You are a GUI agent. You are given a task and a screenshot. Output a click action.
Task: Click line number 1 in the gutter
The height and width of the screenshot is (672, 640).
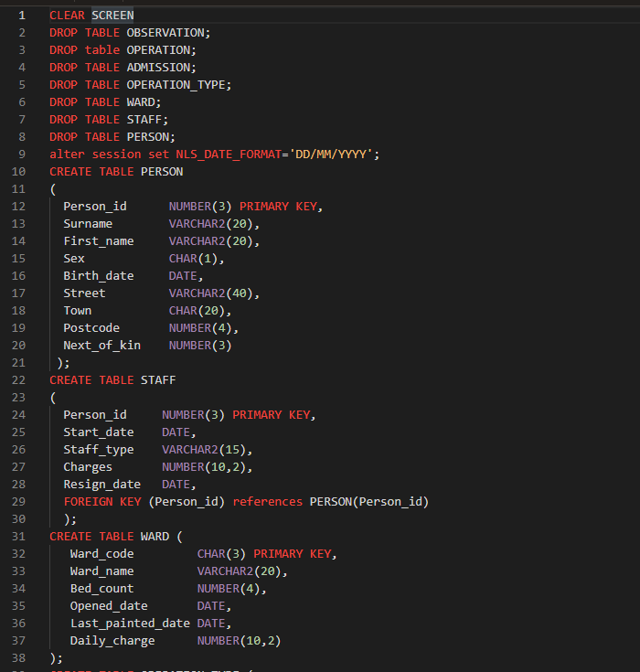tap(22, 16)
